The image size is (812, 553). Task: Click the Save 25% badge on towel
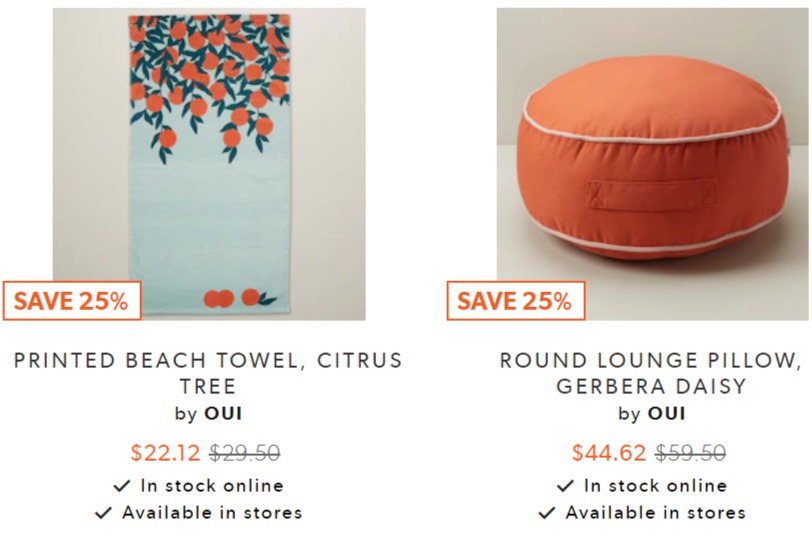pos(72,301)
